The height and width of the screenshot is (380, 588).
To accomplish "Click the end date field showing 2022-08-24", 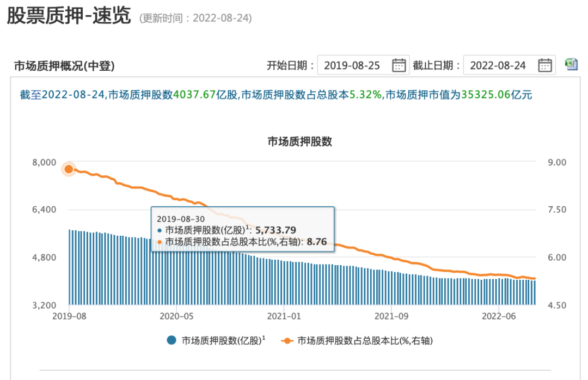I will click(498, 65).
